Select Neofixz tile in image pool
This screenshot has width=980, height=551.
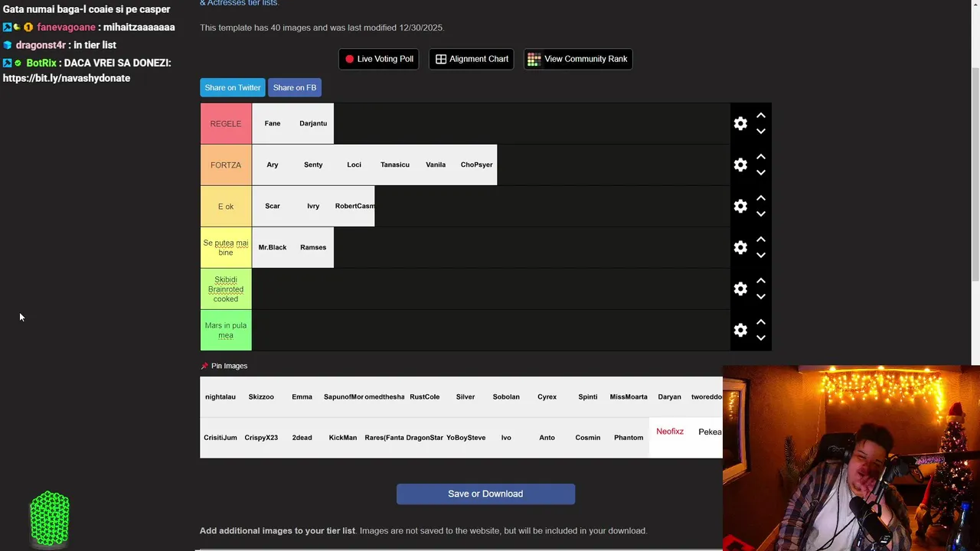point(670,438)
